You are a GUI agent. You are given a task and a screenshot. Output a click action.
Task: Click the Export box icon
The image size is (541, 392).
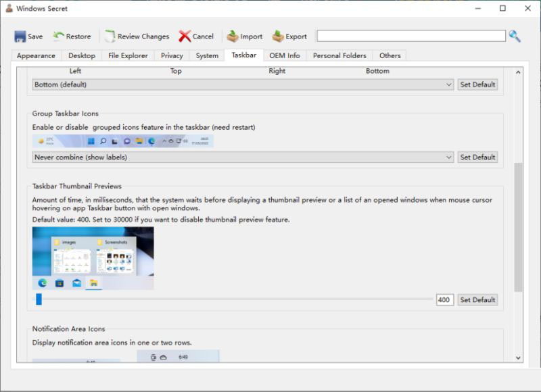[x=278, y=36]
